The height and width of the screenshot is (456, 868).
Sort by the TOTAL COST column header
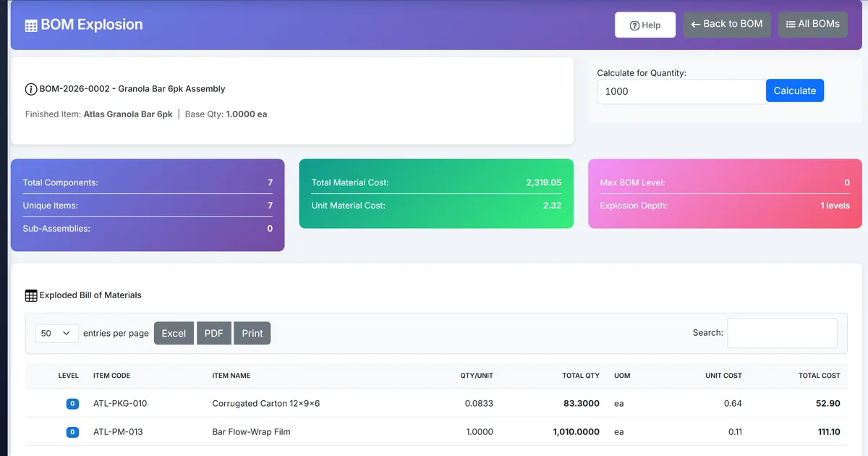click(x=820, y=376)
